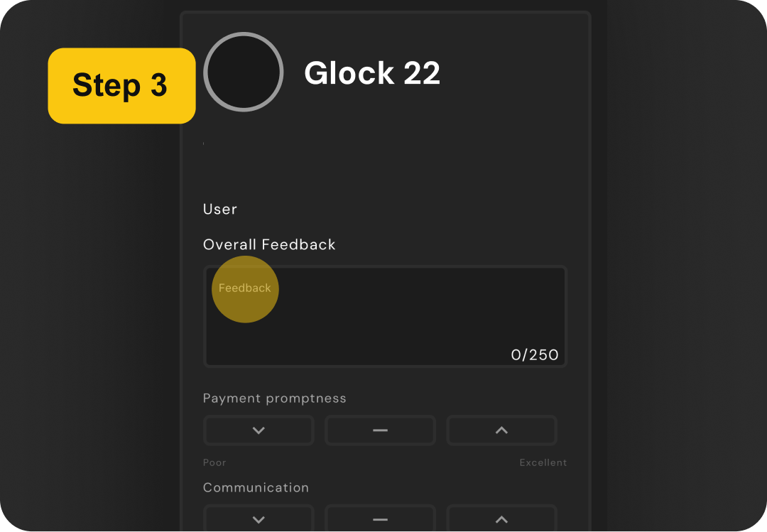Open the Glock 22 username heading
This screenshot has width=767, height=532.
pos(372,73)
